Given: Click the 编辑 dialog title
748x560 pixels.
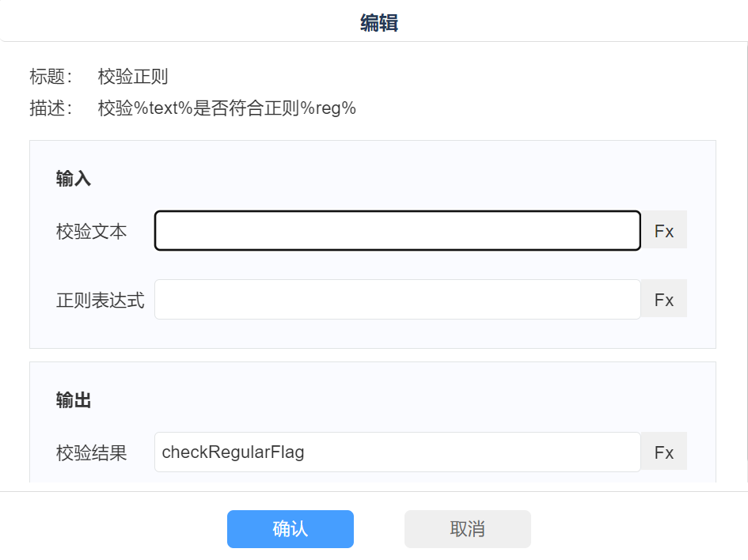Looking at the screenshot, I should tap(378, 23).
